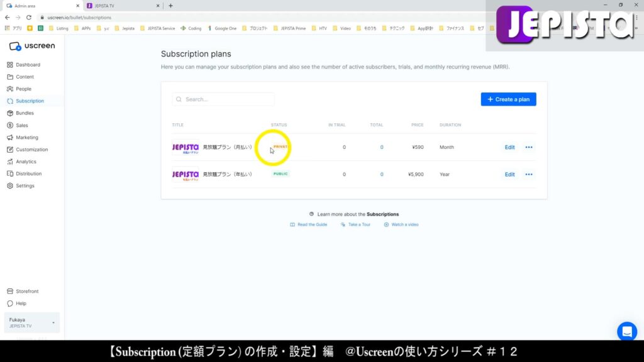Expand the Fukaya JEPISTA TV account menu
644x362 pixels.
coord(31,322)
